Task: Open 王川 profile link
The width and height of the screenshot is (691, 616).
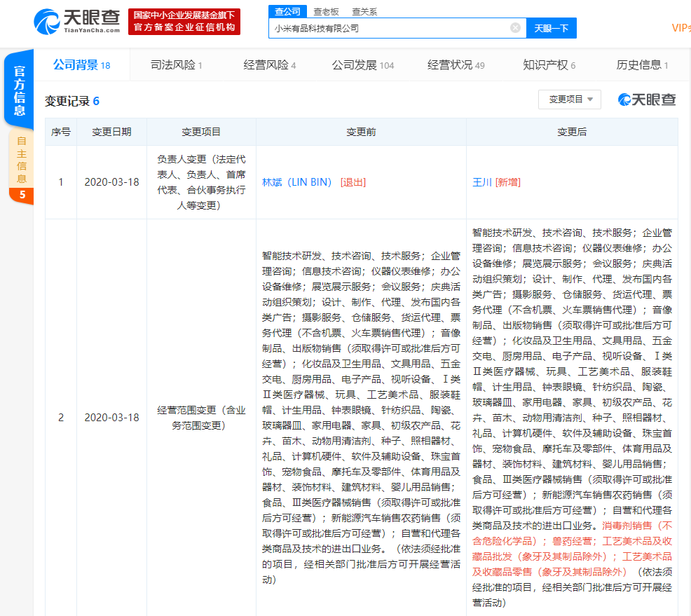Action: click(482, 182)
